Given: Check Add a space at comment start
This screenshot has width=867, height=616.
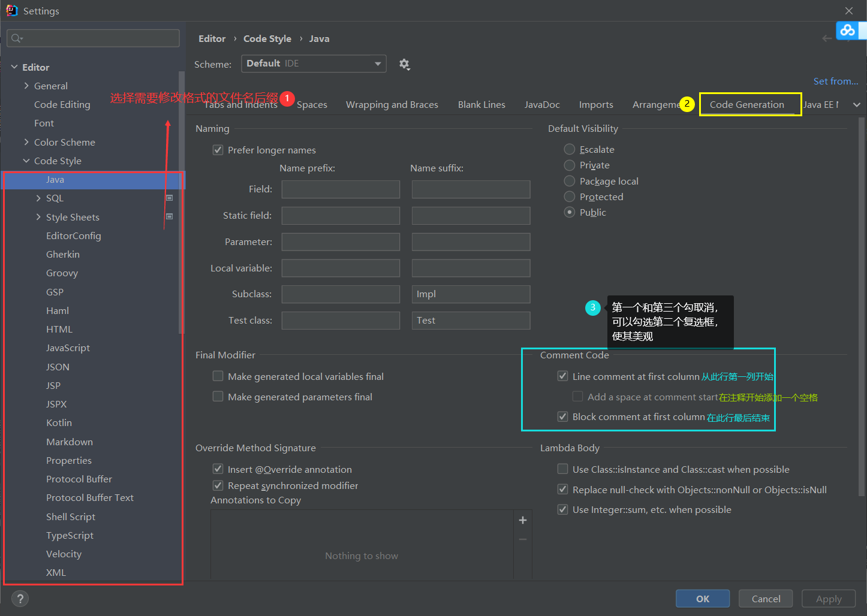Looking at the screenshot, I should pyautogui.click(x=578, y=397).
